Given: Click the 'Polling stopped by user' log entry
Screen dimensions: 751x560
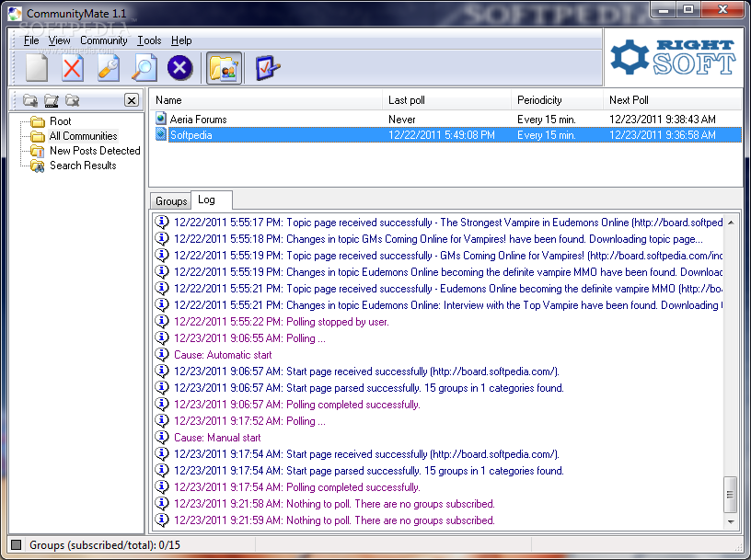Looking at the screenshot, I should [x=281, y=322].
